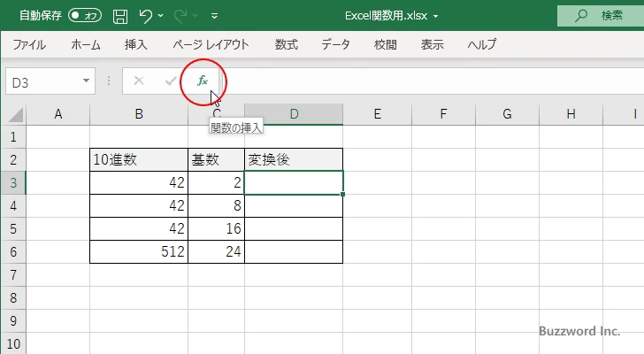Select cell B6 containing 512

pos(139,251)
